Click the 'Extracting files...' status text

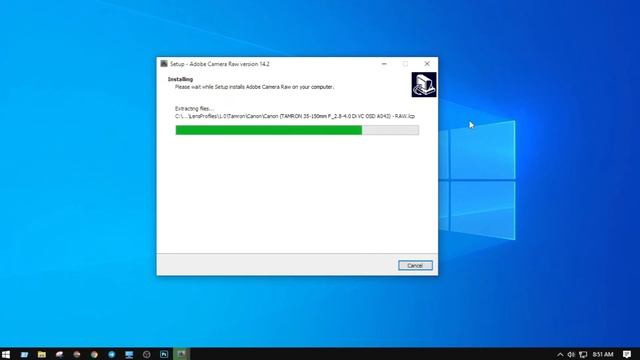tap(194, 109)
